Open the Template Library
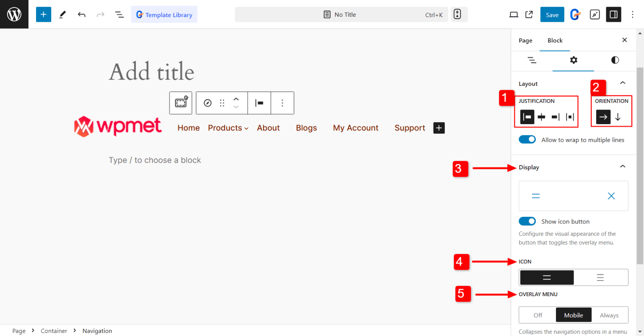Screen dimensions: 644x336 164,14
